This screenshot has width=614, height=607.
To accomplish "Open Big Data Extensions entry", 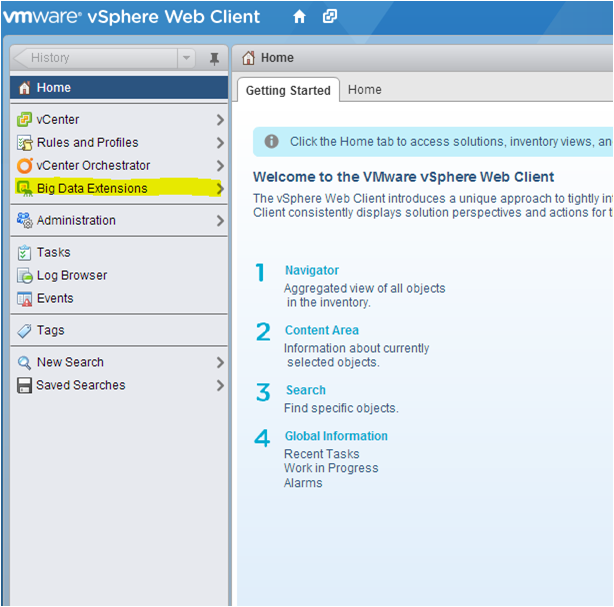I will tap(119, 188).
